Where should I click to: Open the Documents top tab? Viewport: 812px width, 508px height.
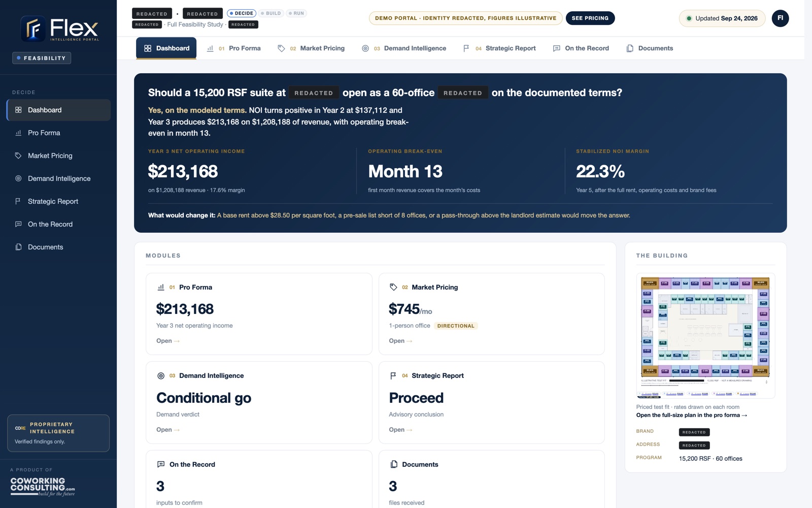[650, 48]
